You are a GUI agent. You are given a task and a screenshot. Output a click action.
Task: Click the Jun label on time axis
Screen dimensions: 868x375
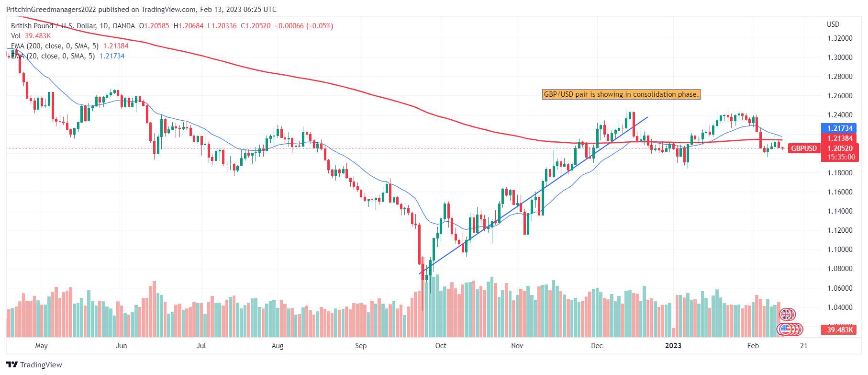[122, 346]
